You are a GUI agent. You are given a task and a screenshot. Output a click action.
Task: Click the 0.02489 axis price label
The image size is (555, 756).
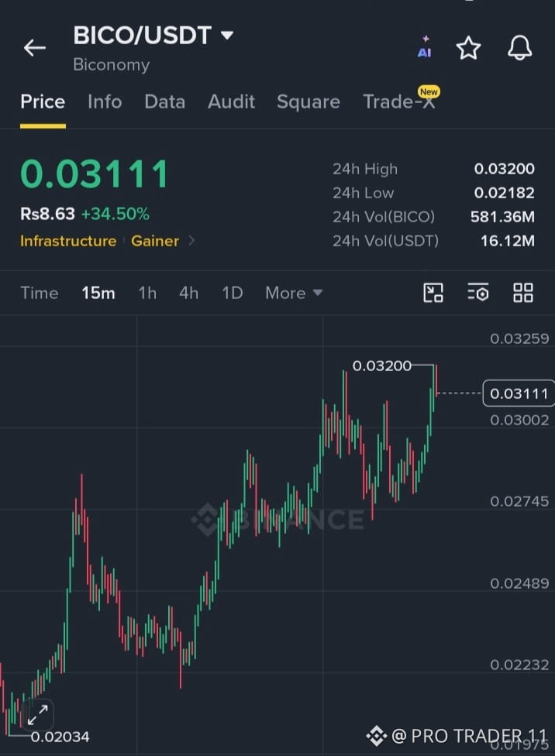[519, 583]
